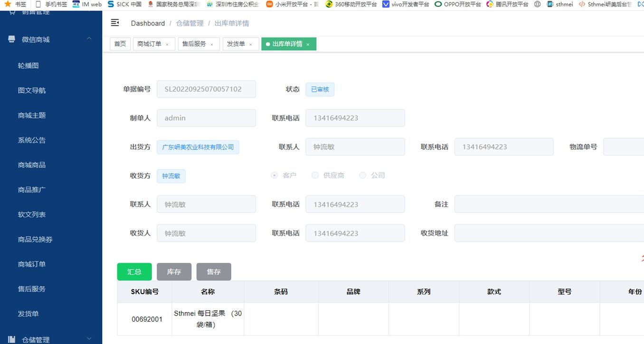Open 发货单 in the sidebar
The width and height of the screenshot is (644, 344).
(28, 314)
